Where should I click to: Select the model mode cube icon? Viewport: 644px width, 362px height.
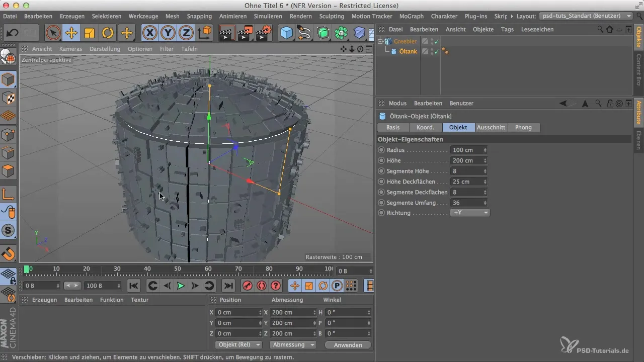click(x=9, y=80)
